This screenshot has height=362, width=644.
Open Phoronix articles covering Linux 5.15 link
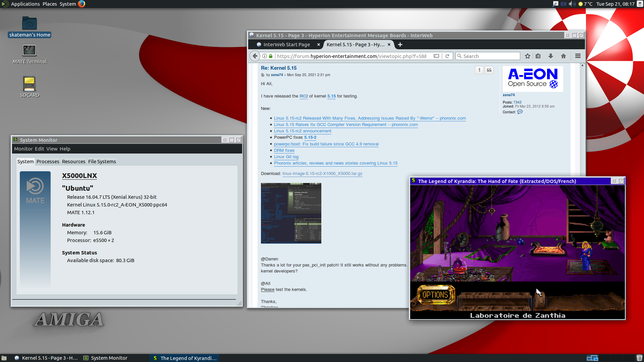point(336,163)
